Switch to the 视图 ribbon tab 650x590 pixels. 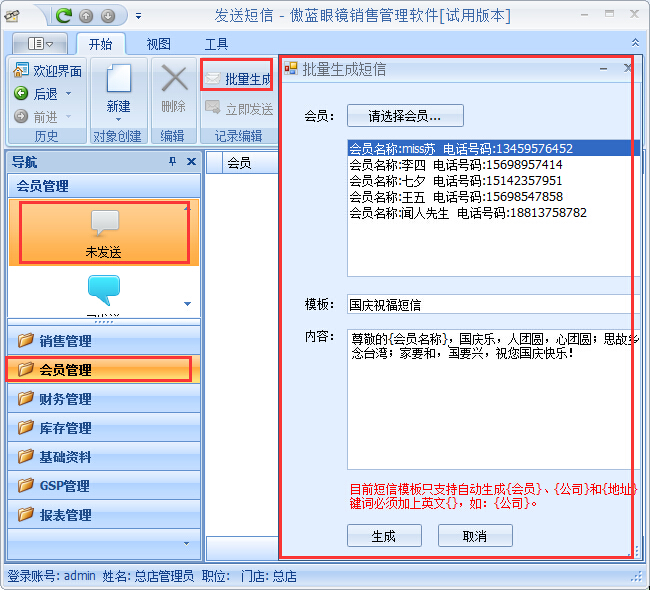[x=158, y=44]
